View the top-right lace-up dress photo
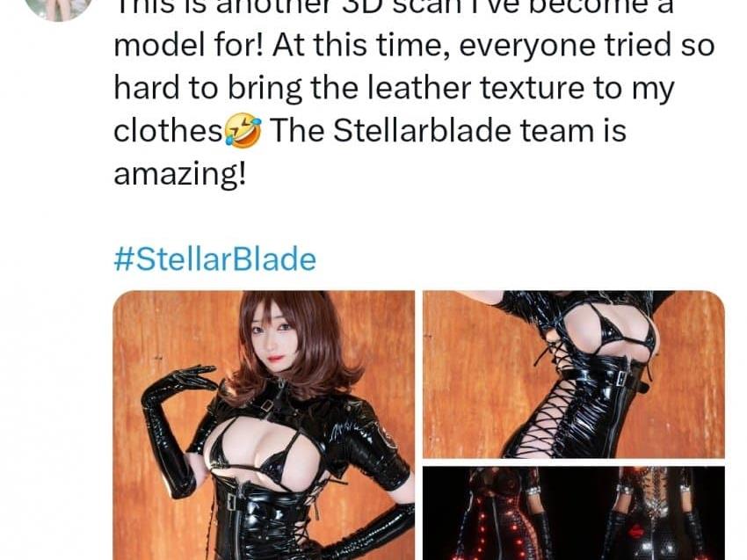747x560 pixels. point(574,375)
